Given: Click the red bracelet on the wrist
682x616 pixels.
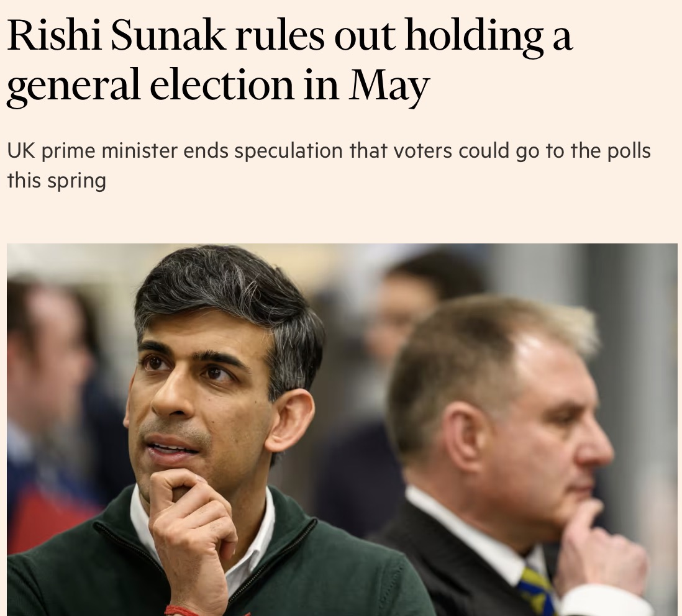Looking at the screenshot, I should coord(182,610).
